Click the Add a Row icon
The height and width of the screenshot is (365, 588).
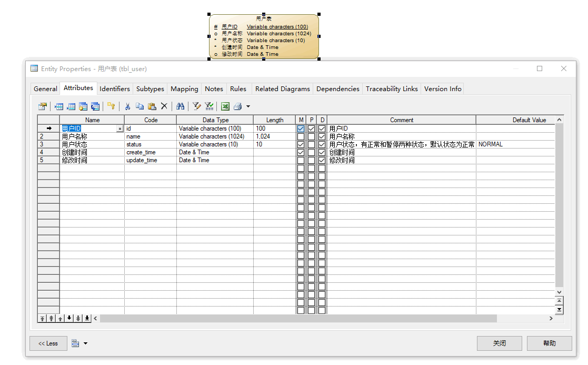71,106
